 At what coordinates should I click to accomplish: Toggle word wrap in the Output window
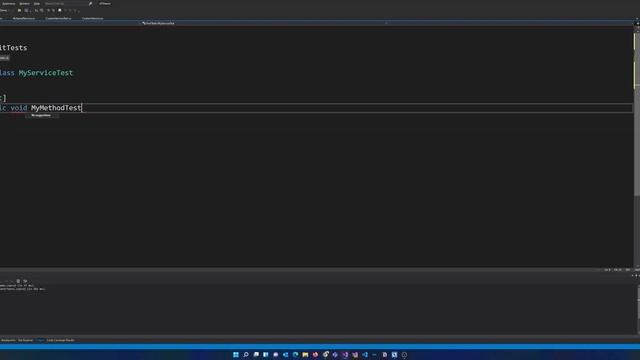pyautogui.click(x=25, y=281)
